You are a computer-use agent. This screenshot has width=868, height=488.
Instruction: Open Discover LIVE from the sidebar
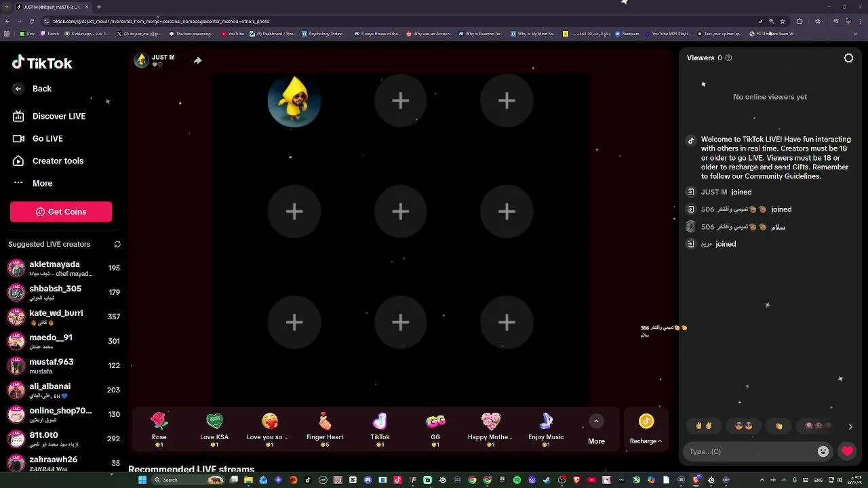50,117
